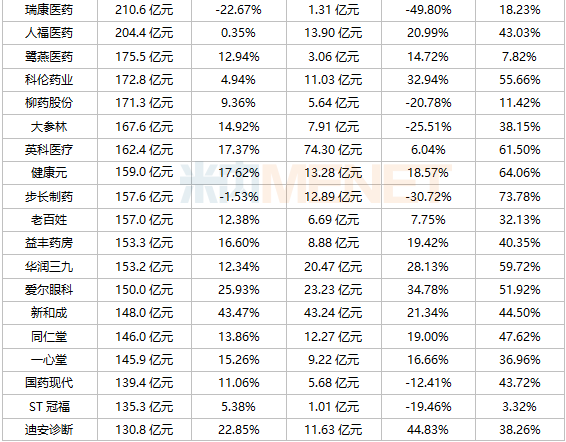Click the 瑞康医药 company name cell
Image resolution: width=566 pixels, height=442 pixels.
[49, 10]
